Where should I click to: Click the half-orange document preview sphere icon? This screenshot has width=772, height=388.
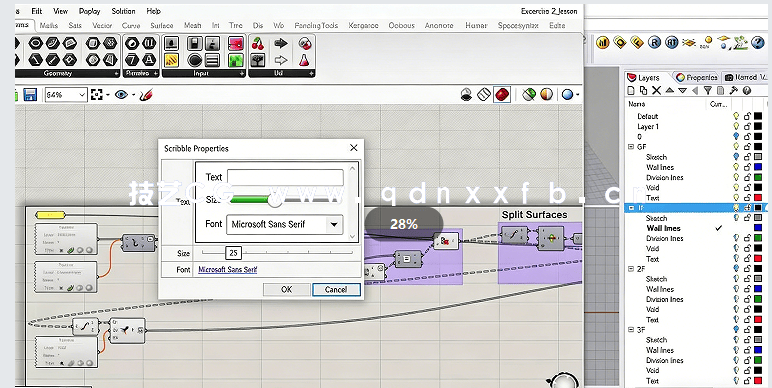tap(547, 94)
